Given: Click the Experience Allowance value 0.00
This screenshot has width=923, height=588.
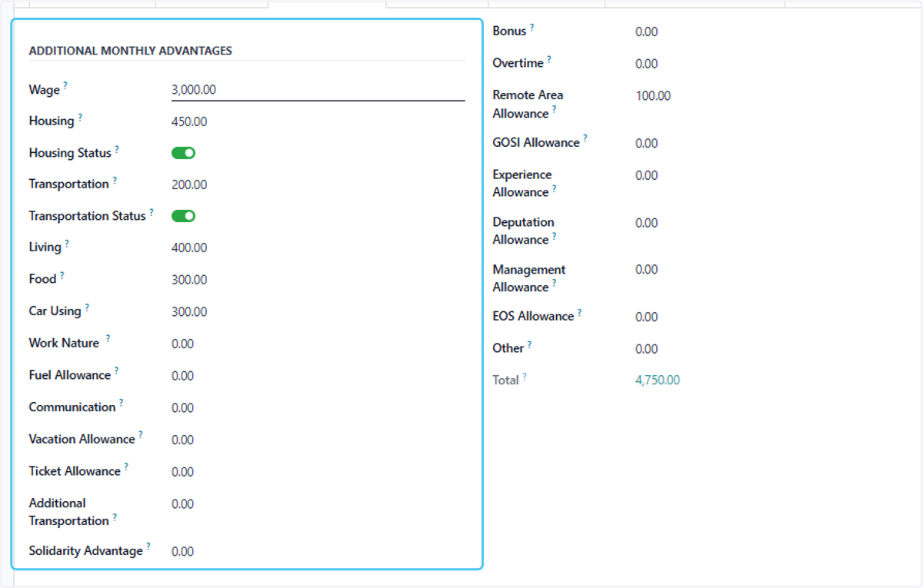Looking at the screenshot, I should pyautogui.click(x=647, y=175).
